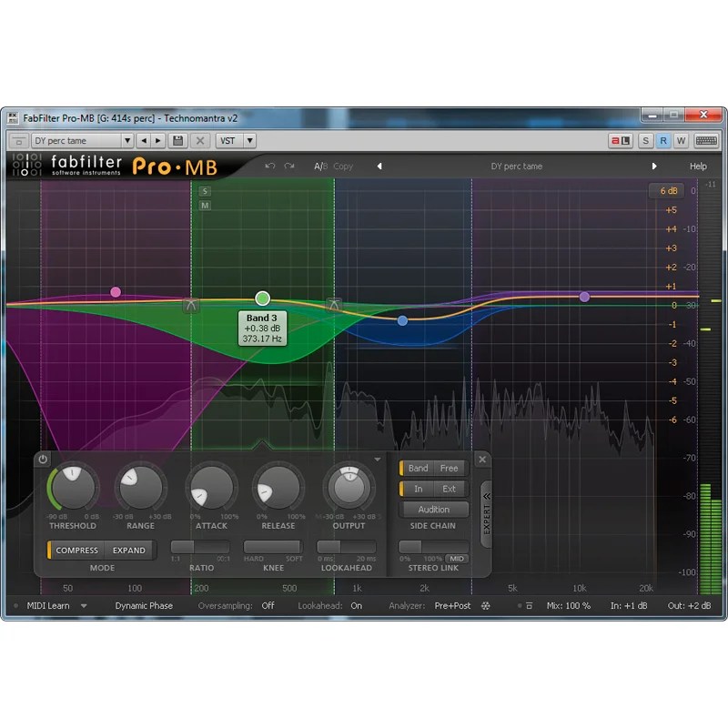Click the In: +1 dB input level control

point(629,606)
